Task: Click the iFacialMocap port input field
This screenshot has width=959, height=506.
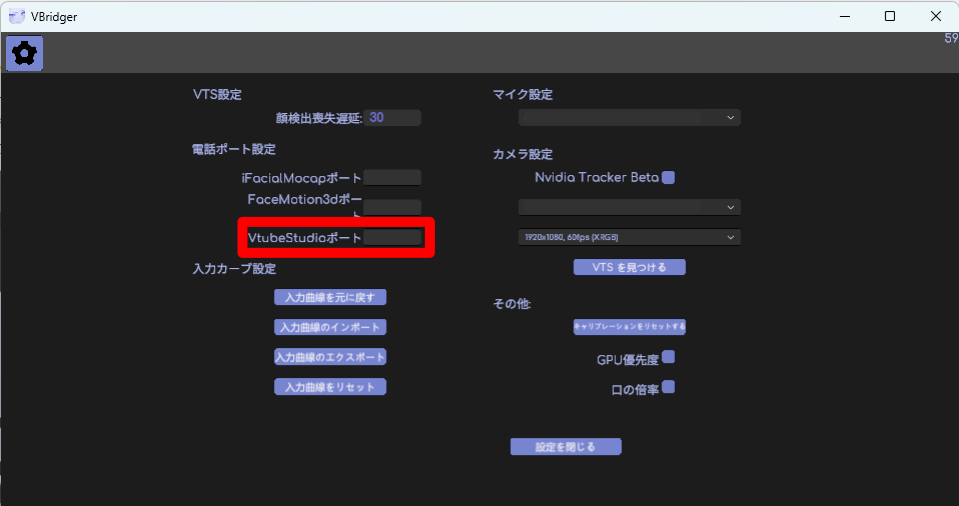Action: coord(392,178)
